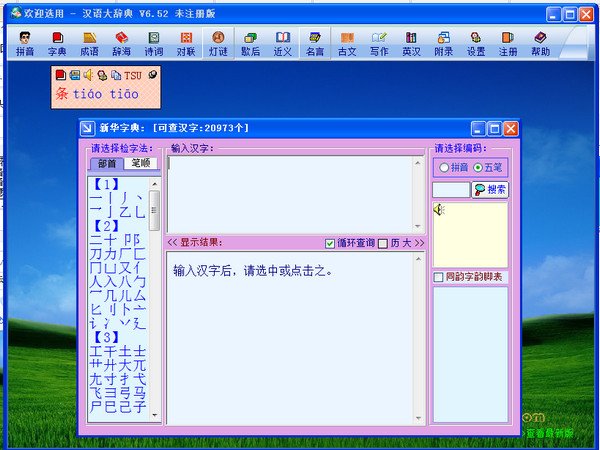This screenshot has height=450, width=600.
Task: Select the 【1】 stroke-count header
Action: tap(106, 185)
